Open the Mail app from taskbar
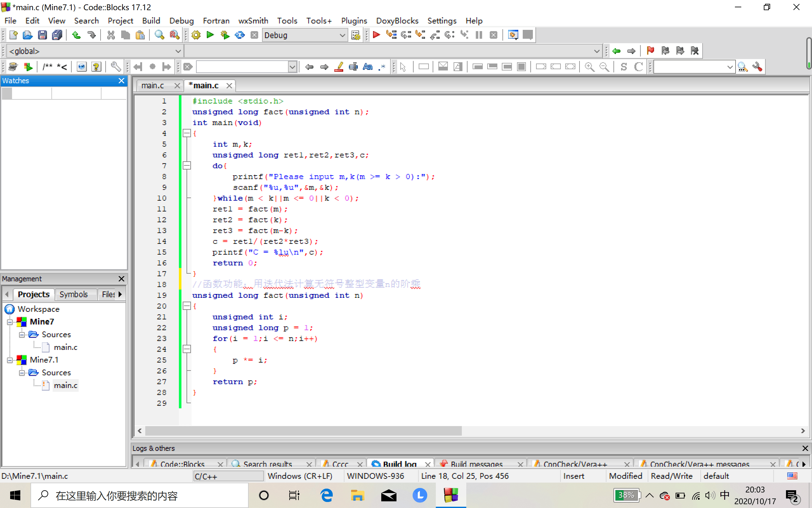Image resolution: width=812 pixels, height=508 pixels. coord(389,496)
